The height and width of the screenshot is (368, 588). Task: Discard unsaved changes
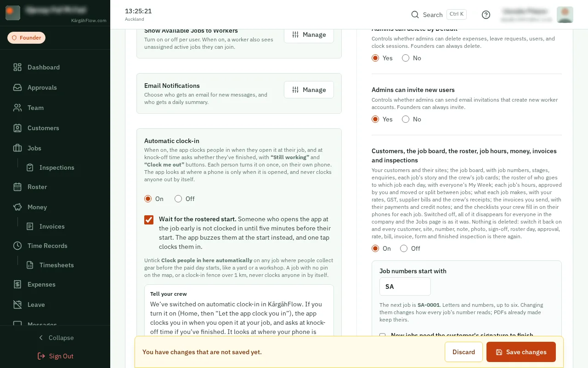(464, 352)
